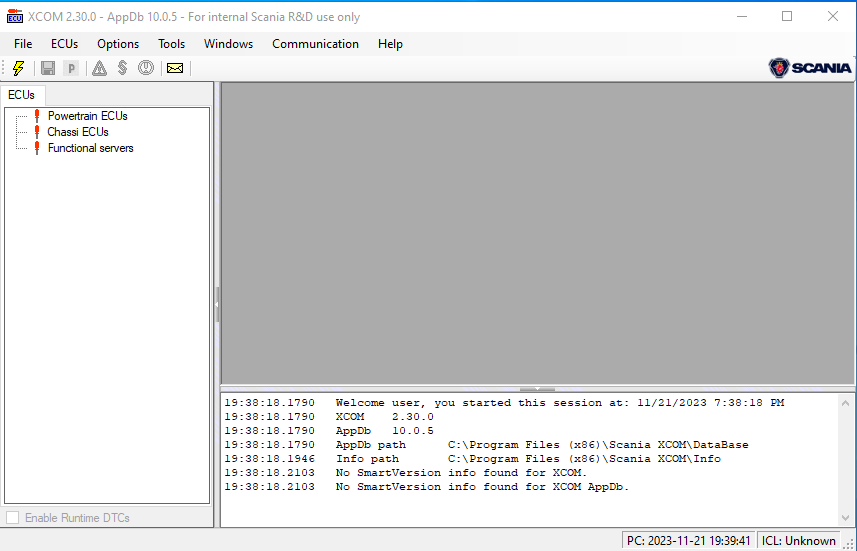Screen dimensions: 857x551
Task: Click 'No SmartVersion info found for XCOM.' line
Action: (x=406, y=473)
